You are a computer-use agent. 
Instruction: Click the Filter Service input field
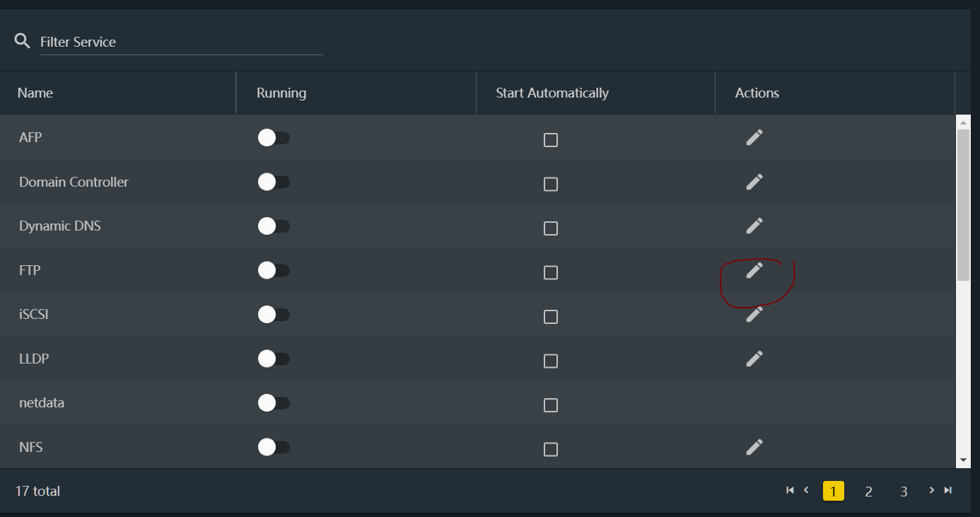[x=181, y=42]
